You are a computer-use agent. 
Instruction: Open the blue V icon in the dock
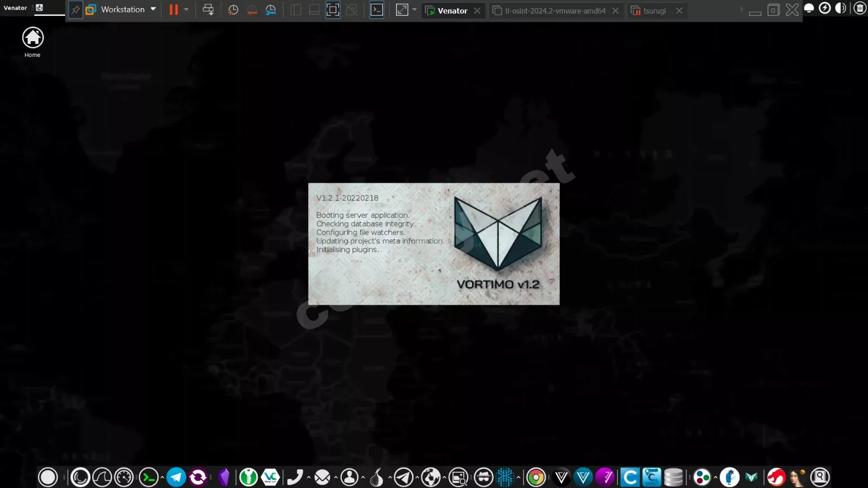583,477
